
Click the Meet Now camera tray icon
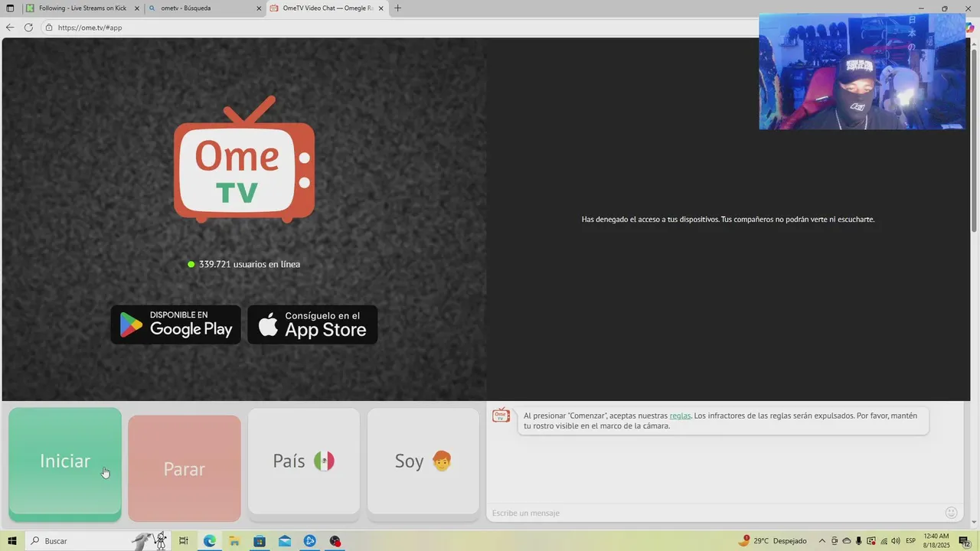[x=835, y=541]
